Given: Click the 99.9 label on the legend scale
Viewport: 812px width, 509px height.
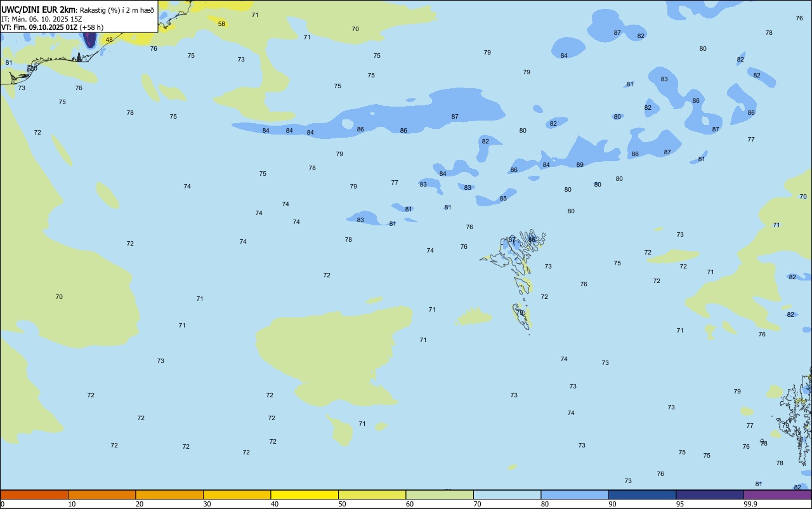Looking at the screenshot, I should [x=750, y=504].
